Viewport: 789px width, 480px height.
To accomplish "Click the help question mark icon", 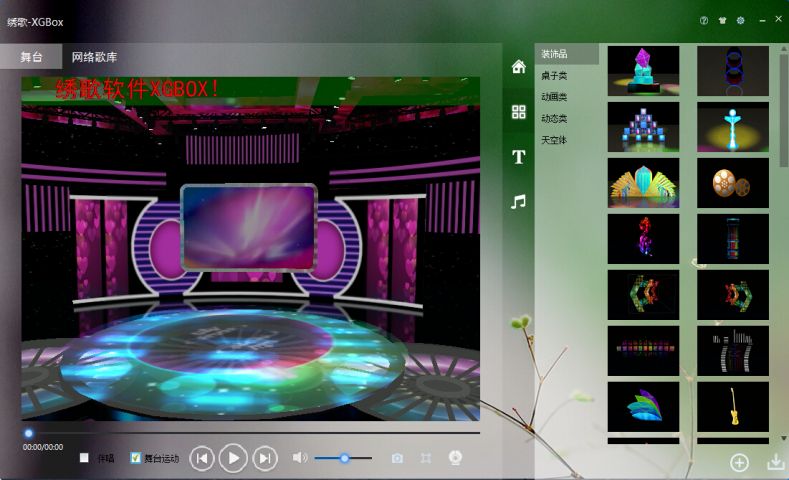I will click(704, 20).
